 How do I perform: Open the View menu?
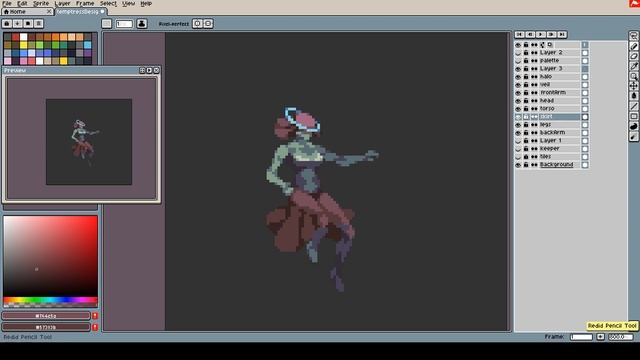pos(128,3)
